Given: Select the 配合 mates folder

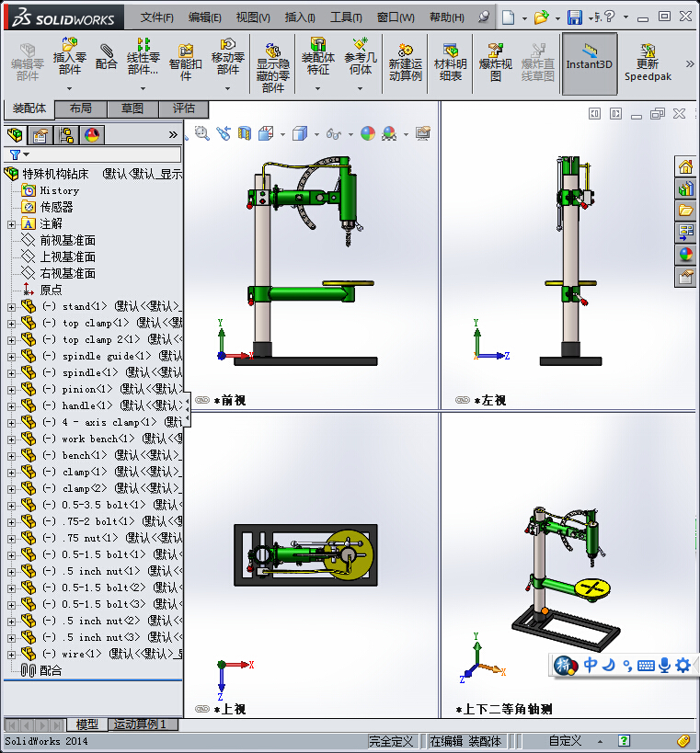Looking at the screenshot, I should pos(51,670).
